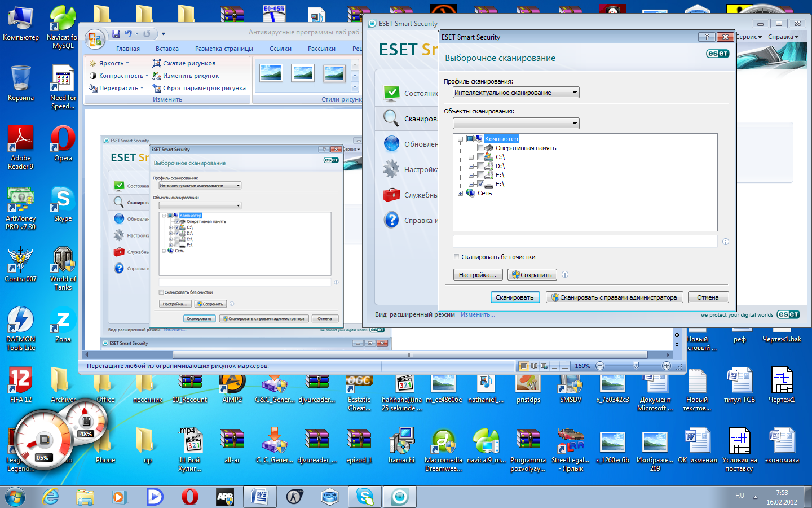Image resolution: width=812 pixels, height=508 pixels.
Task: Check the D:\ drive checkbox
Action: pyautogui.click(x=480, y=166)
